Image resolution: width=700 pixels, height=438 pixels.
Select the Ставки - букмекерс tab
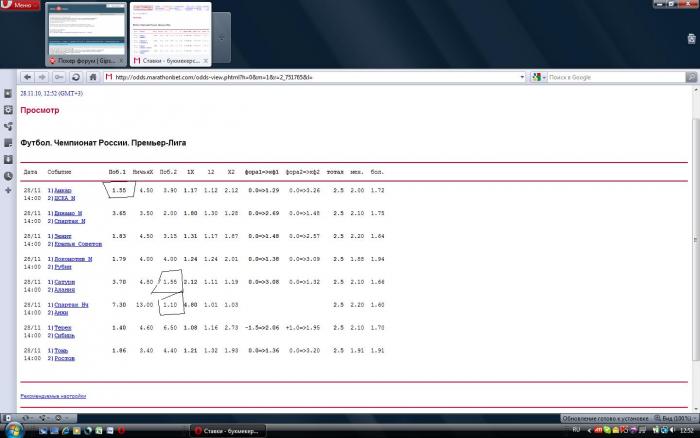coord(171,35)
